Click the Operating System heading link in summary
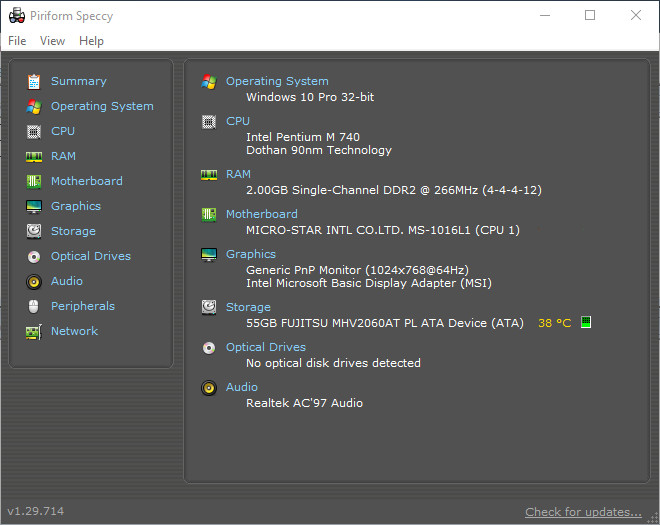This screenshot has width=660, height=525. coord(277,81)
